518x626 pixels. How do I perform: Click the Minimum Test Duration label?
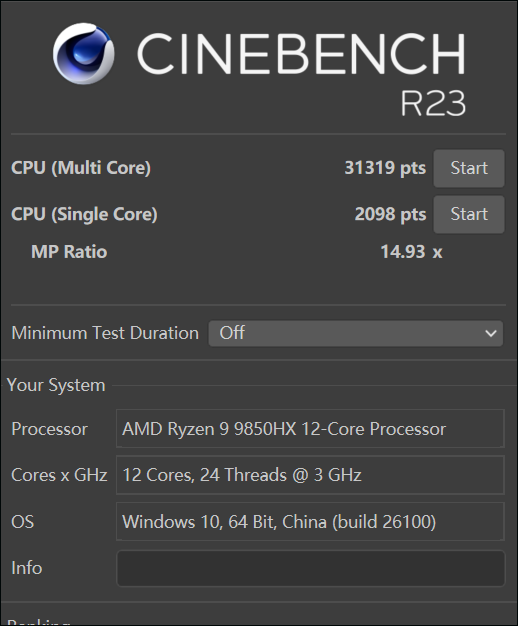(105, 333)
